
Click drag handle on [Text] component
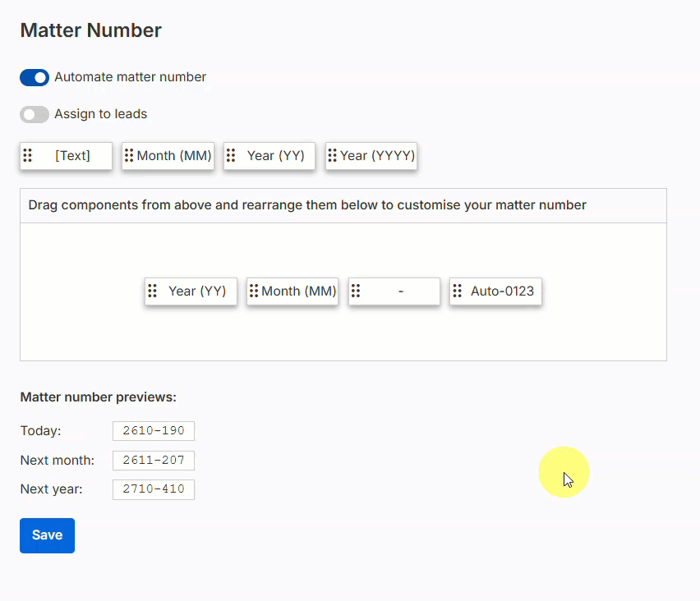(28, 155)
